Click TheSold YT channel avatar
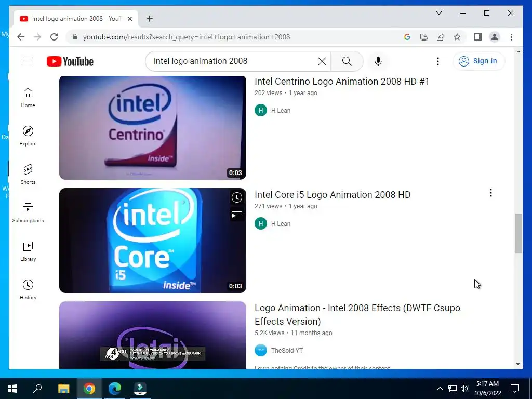The image size is (532, 399). tap(261, 350)
